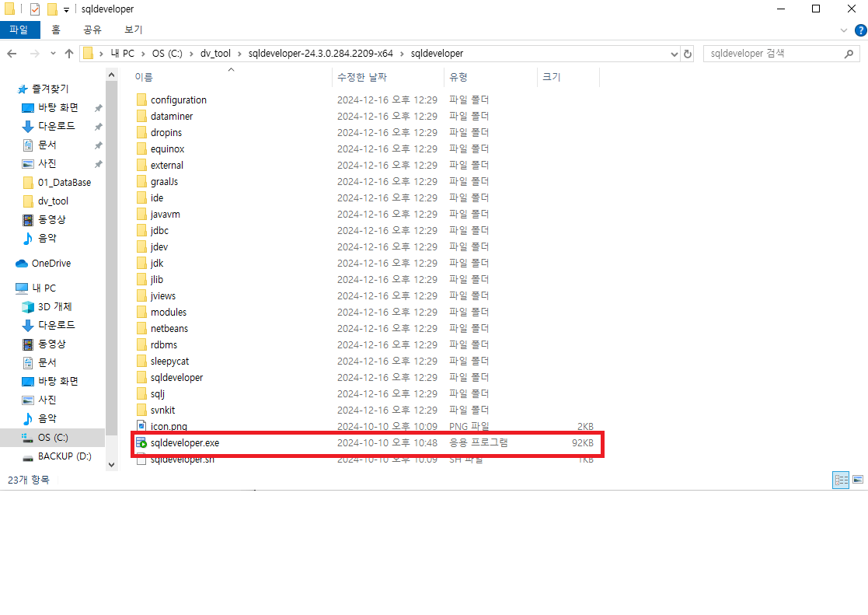This screenshot has width=868, height=615.
Task: Open the 홈 ribbon tab
Action: click(x=56, y=30)
